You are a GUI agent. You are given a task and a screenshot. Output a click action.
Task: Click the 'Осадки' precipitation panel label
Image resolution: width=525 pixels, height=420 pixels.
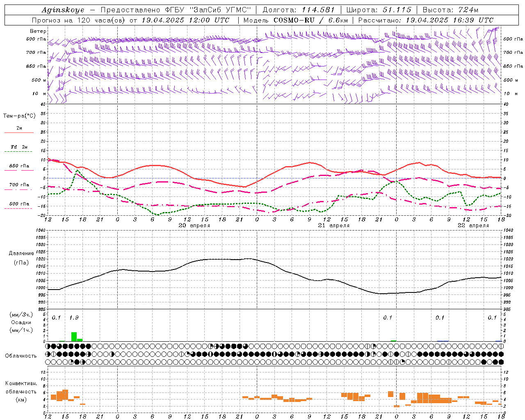21,322
